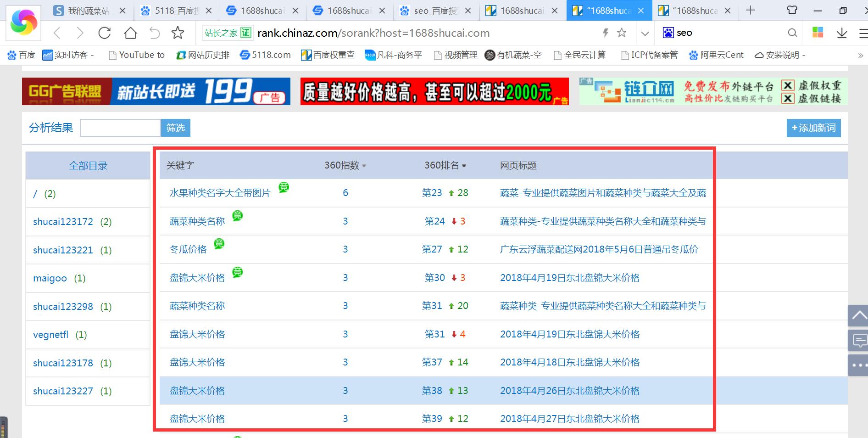Reload the current page
The image size is (868, 438).
(x=105, y=33)
